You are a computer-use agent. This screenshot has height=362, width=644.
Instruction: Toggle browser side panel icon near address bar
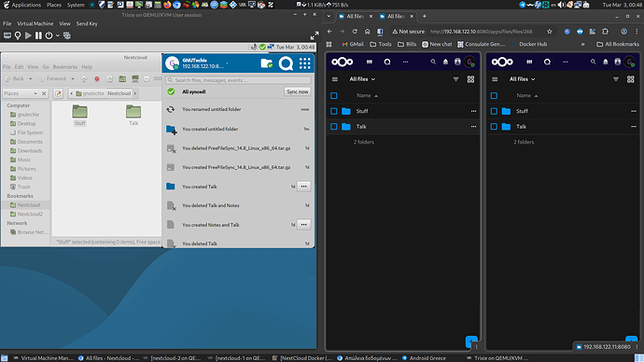380,32
